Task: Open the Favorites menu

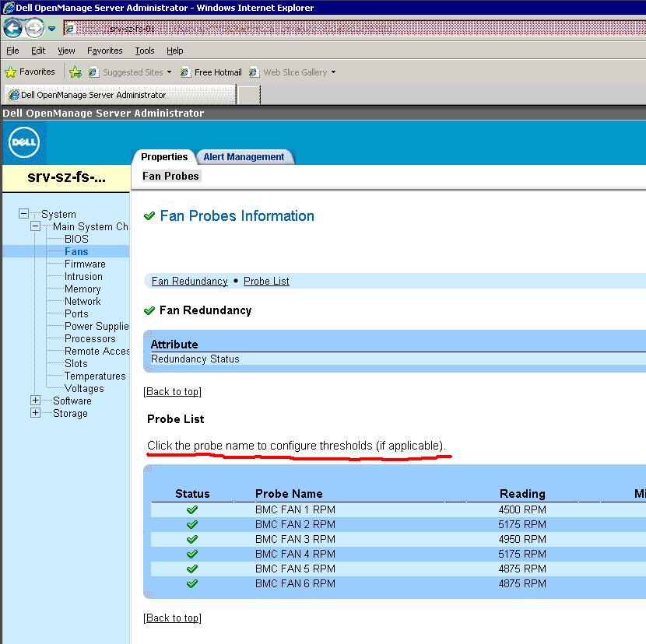Action: click(x=104, y=51)
